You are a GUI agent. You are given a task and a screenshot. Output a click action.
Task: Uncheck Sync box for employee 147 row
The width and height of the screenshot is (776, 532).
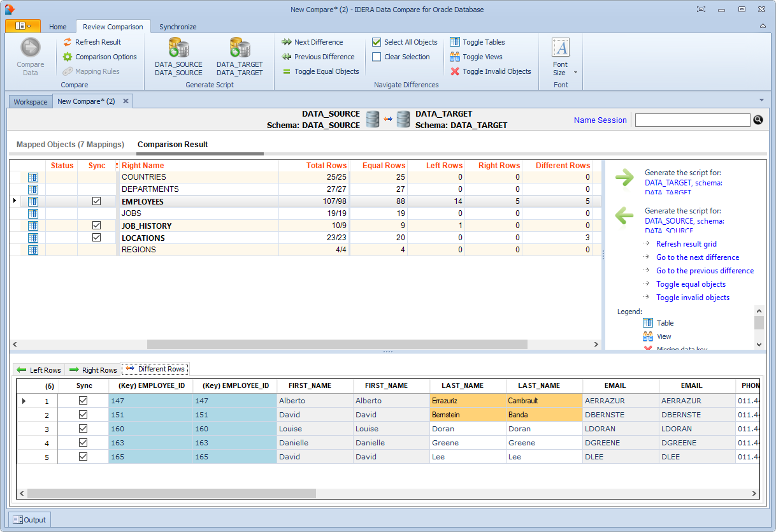pos(83,401)
